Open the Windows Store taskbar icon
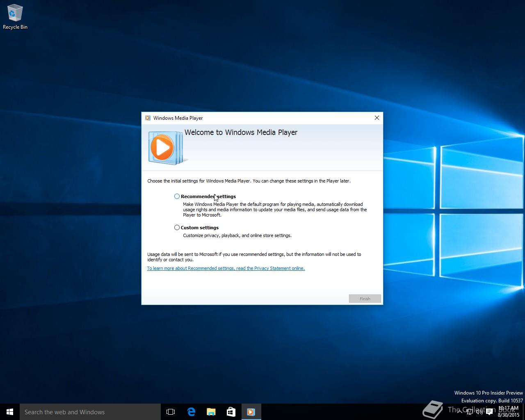The height and width of the screenshot is (420, 525). click(x=231, y=412)
